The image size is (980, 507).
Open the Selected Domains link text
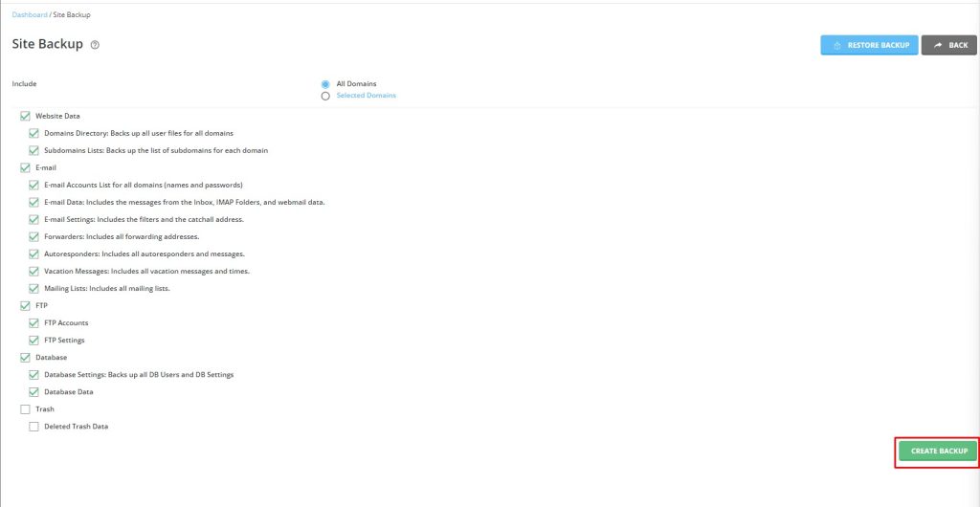[367, 96]
